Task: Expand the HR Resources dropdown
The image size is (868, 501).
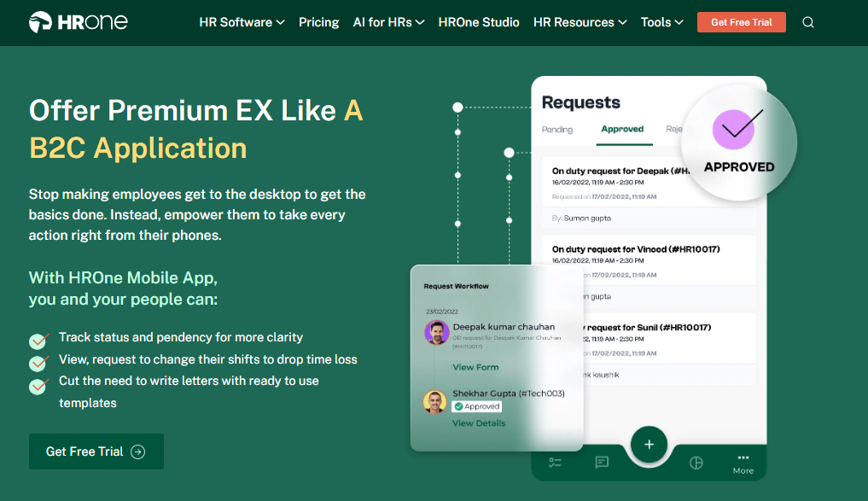Action: (x=580, y=22)
